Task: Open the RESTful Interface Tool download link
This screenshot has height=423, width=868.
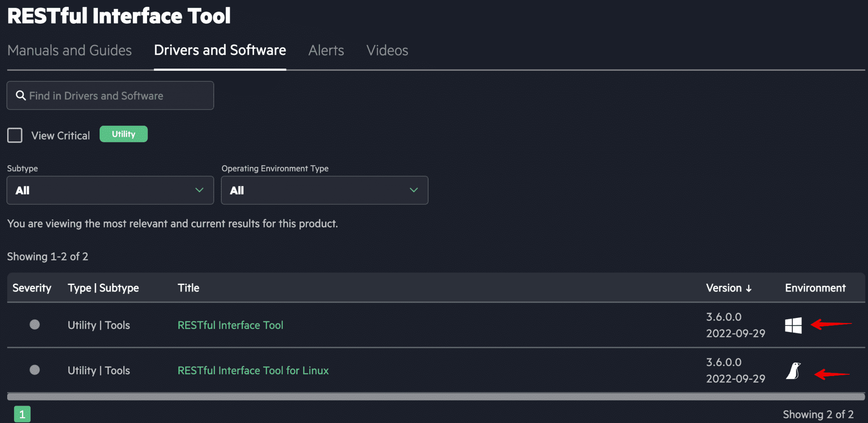Action: coord(230,325)
